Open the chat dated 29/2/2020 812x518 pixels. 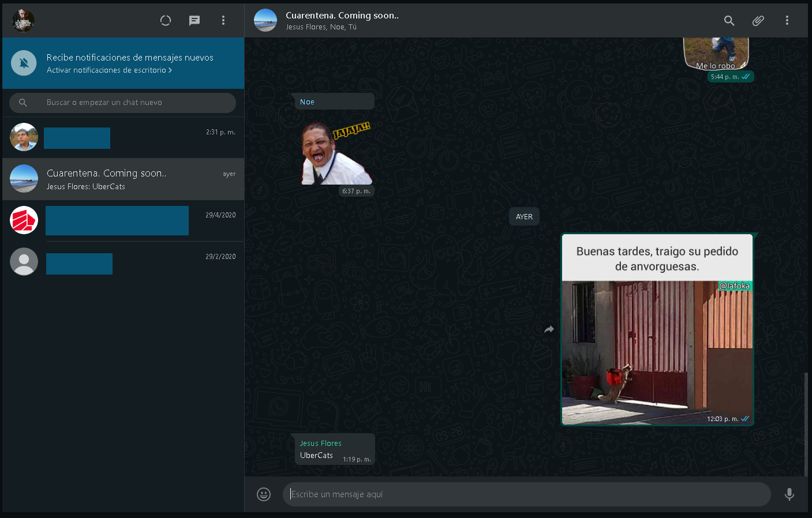(x=123, y=262)
